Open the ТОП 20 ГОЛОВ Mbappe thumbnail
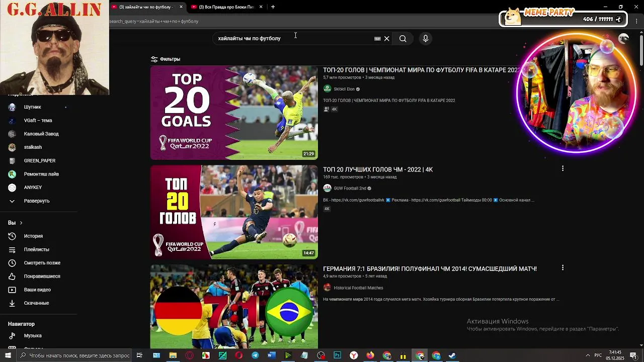644x362 pixels. (x=234, y=212)
